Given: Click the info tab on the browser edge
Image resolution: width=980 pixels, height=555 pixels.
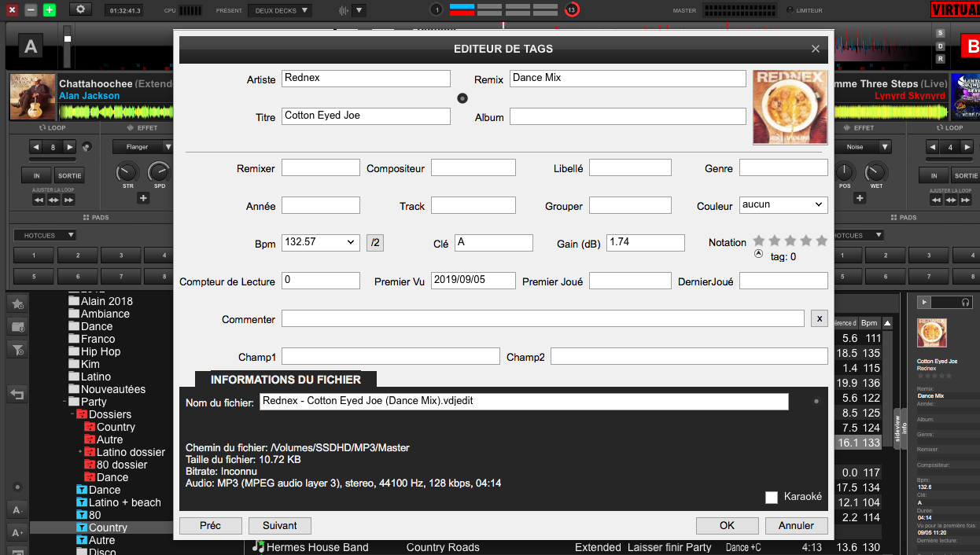Looking at the screenshot, I should pos(904,428).
